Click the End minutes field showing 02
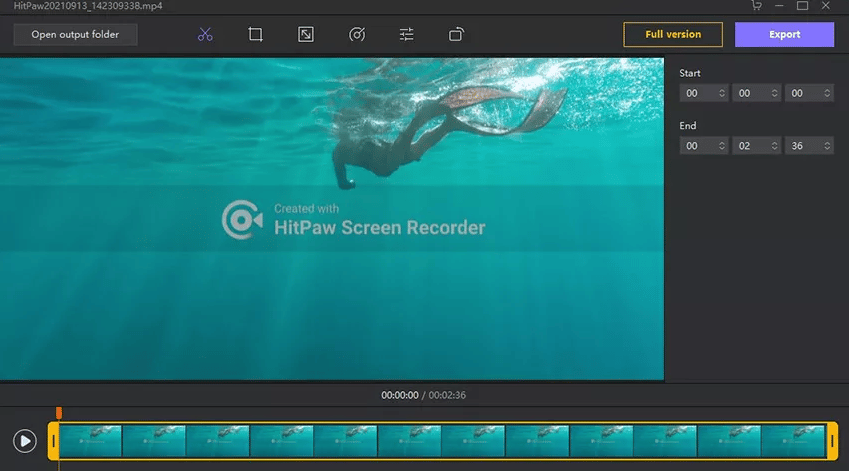 click(756, 146)
